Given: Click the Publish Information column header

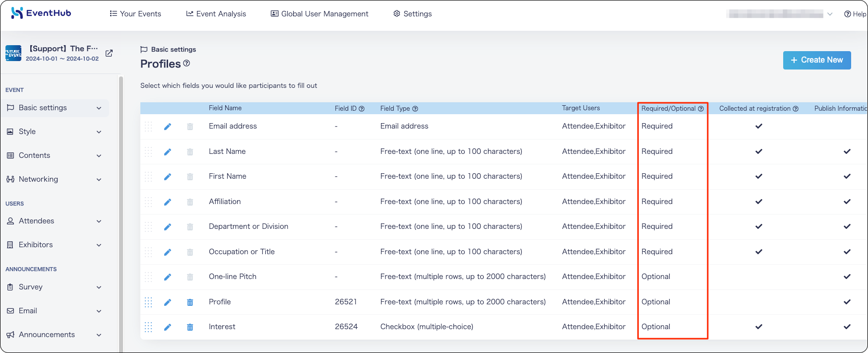Looking at the screenshot, I should (x=841, y=109).
